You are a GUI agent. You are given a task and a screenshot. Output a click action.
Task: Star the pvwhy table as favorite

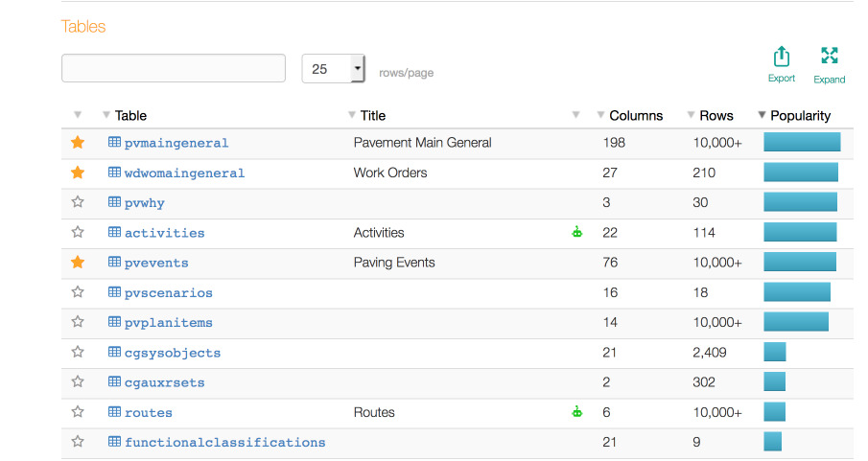pos(78,202)
